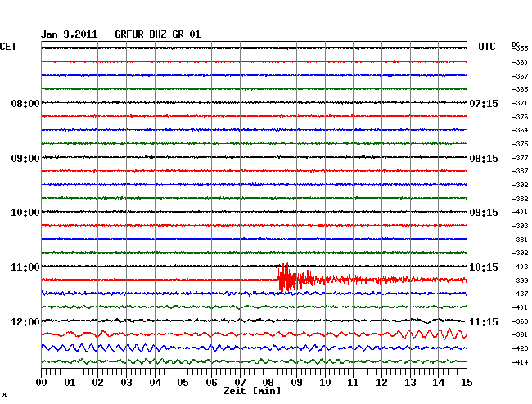Select DC offset value "-414"

pos(520,362)
